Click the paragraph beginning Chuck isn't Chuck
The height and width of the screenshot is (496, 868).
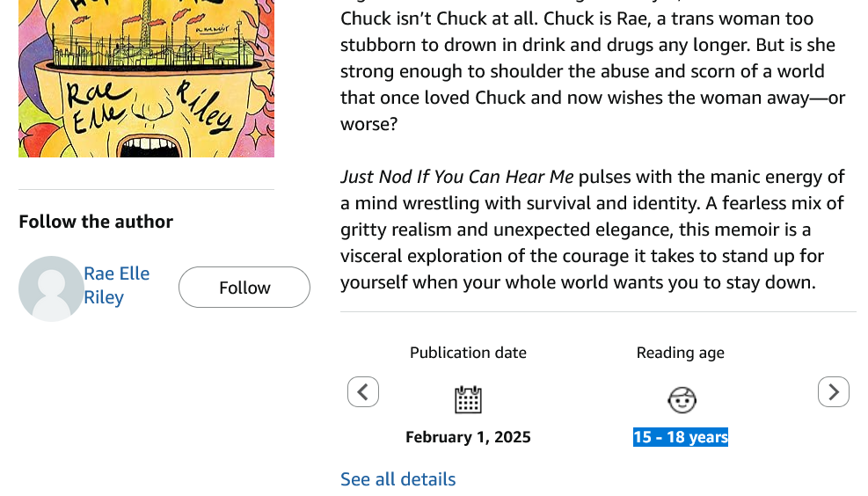[587, 71]
